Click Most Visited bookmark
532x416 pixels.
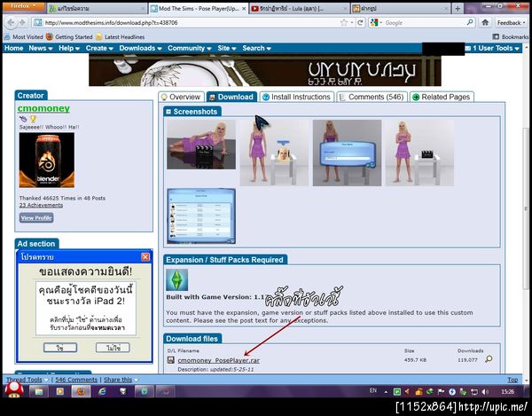click(x=24, y=36)
